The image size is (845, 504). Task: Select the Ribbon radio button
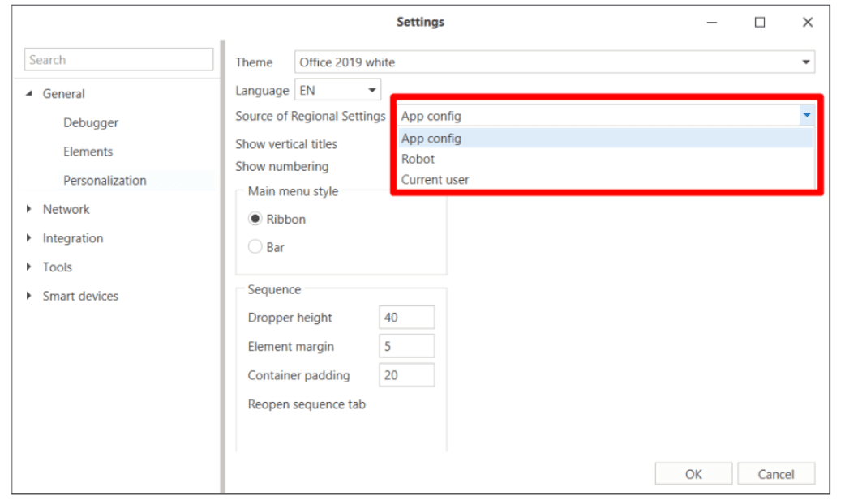point(255,219)
